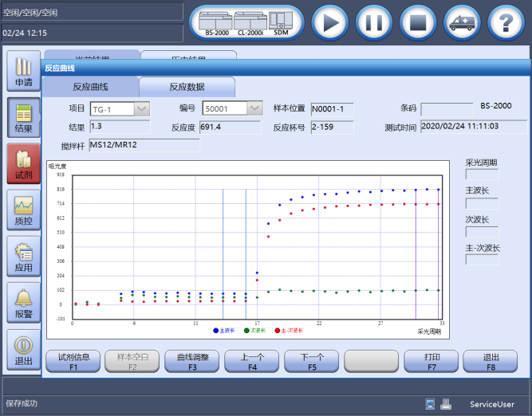Expand the 编号 50001 dropdown arrow
This screenshot has width=532, height=416.
[x=254, y=108]
